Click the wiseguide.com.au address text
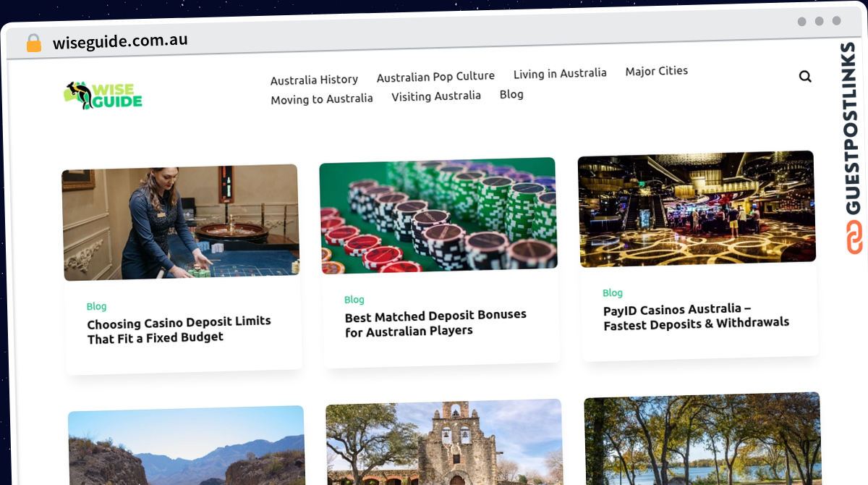The width and height of the screenshot is (868, 485). point(120,41)
